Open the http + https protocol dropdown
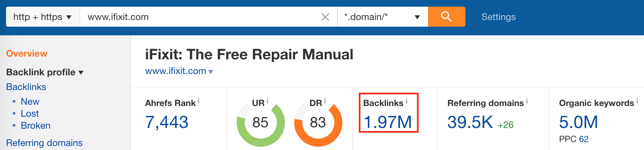The image size is (644, 150). pos(43,17)
